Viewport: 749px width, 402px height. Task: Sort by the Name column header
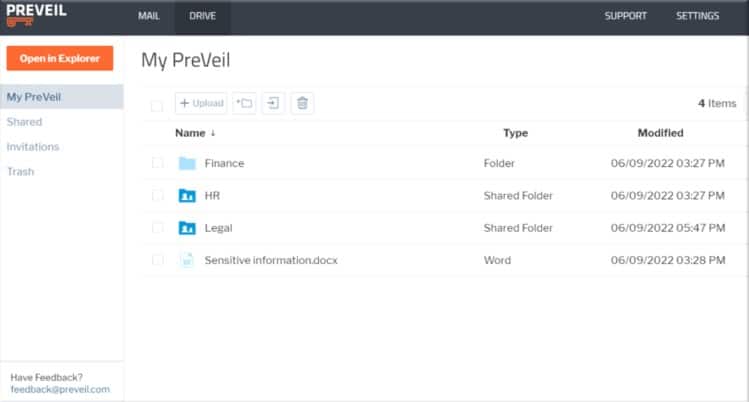(x=190, y=133)
